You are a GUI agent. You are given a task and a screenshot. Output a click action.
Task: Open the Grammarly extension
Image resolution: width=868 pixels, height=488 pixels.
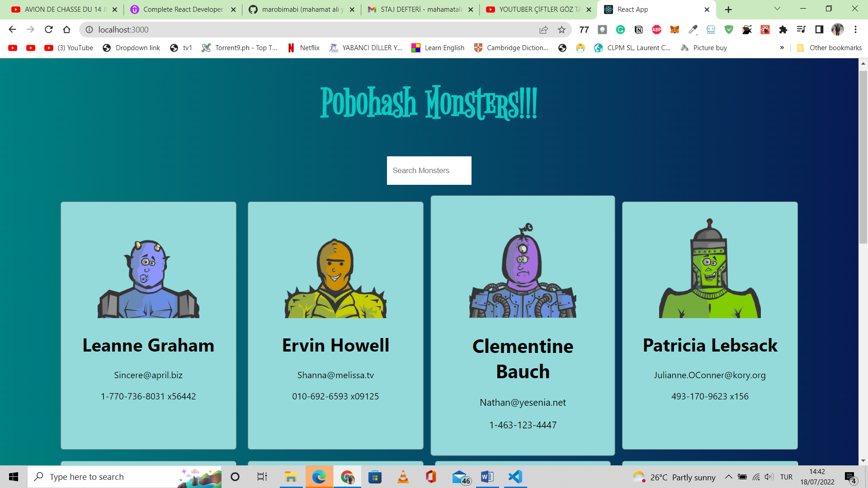click(620, 30)
